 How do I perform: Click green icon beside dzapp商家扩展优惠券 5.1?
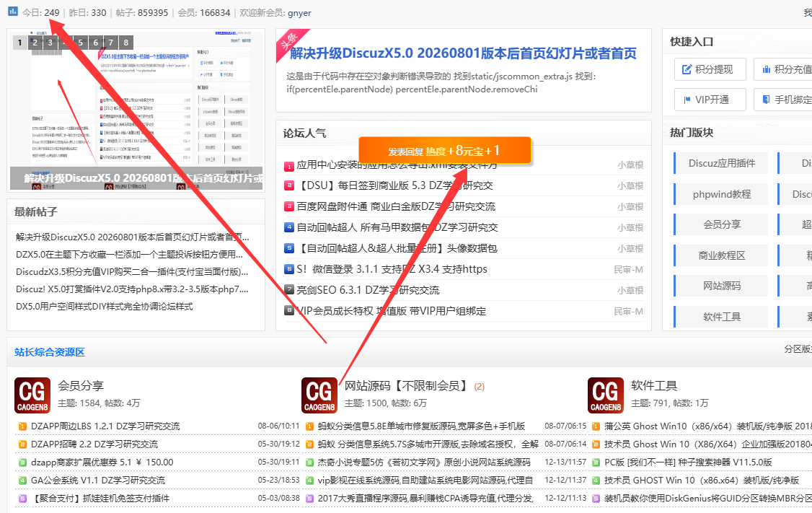(22, 462)
